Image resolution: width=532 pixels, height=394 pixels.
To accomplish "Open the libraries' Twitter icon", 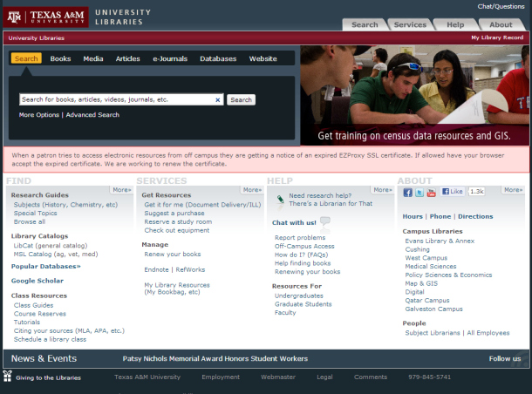I will coord(419,192).
